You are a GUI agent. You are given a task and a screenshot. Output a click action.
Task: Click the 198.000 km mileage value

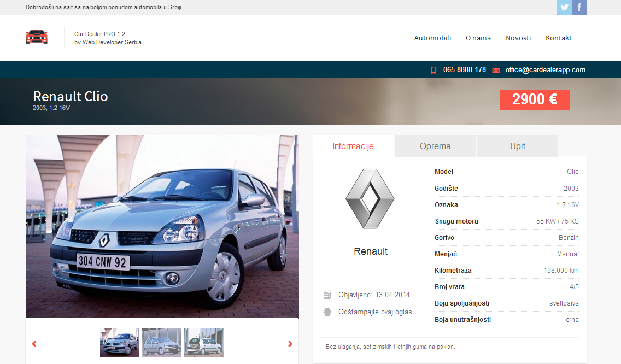[x=561, y=271]
